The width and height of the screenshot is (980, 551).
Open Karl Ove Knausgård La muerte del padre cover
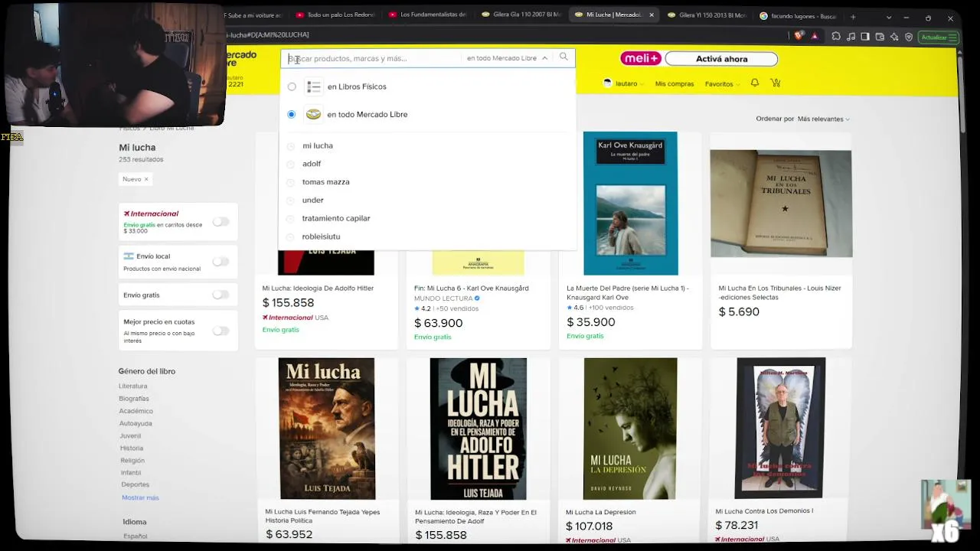630,203
